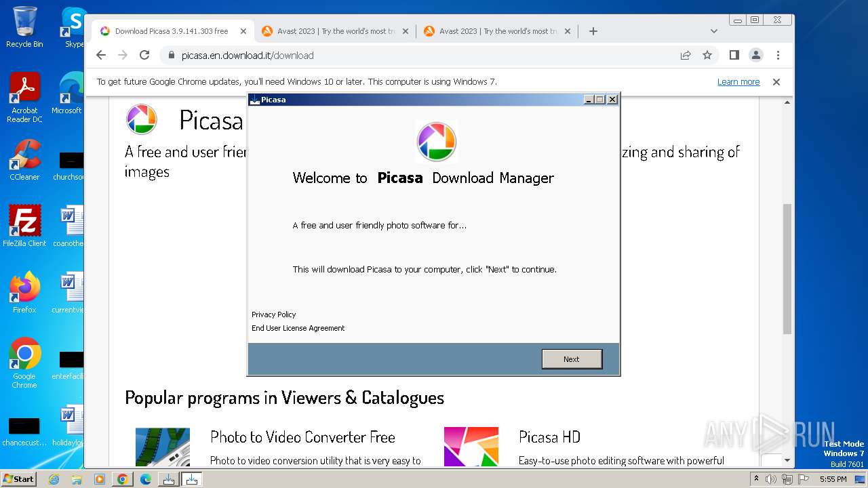Open FileZilla Client desktop shortcut
868x488 pixels.
point(24,226)
